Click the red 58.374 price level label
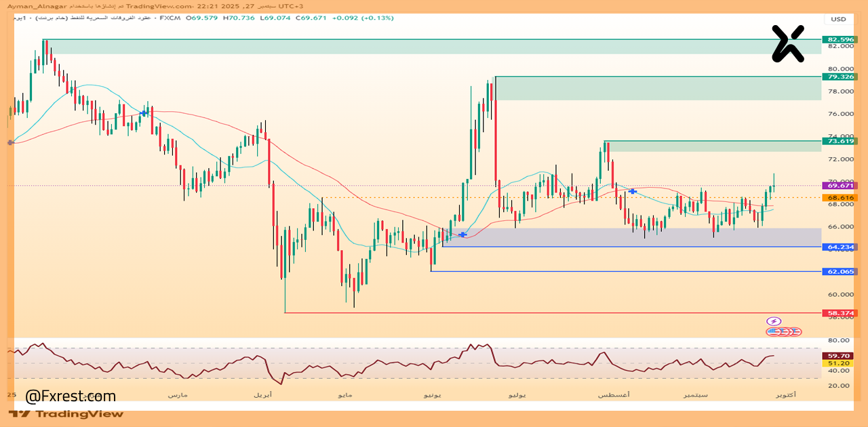 (840, 313)
